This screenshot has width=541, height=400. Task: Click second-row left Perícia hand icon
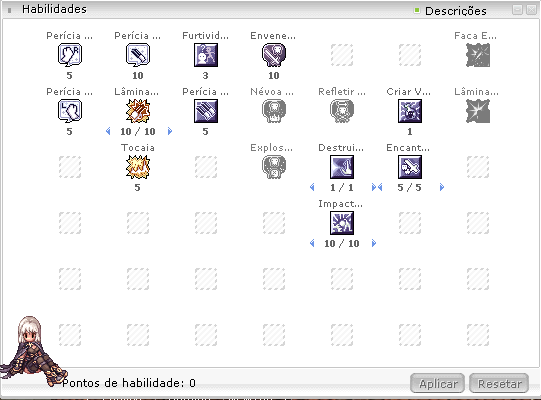70,111
